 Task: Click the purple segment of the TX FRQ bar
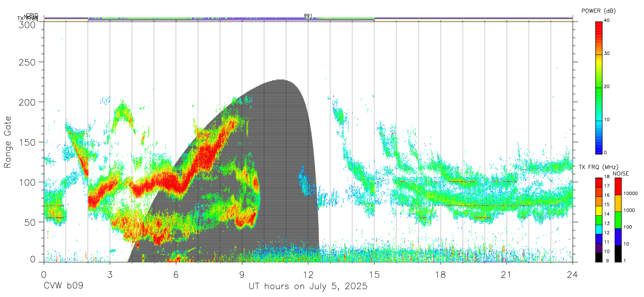pos(599,248)
